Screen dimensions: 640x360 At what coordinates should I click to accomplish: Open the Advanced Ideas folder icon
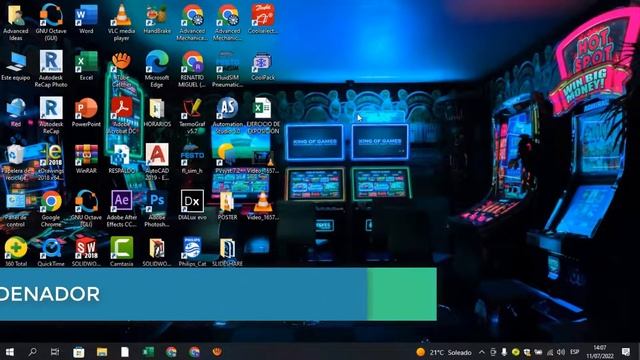[x=16, y=22]
